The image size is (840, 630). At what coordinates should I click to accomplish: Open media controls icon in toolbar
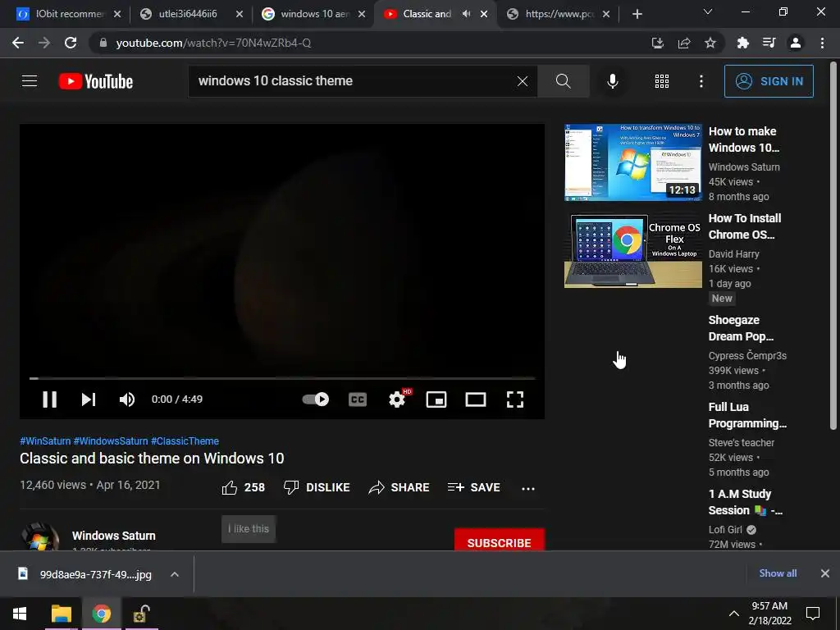tap(769, 43)
